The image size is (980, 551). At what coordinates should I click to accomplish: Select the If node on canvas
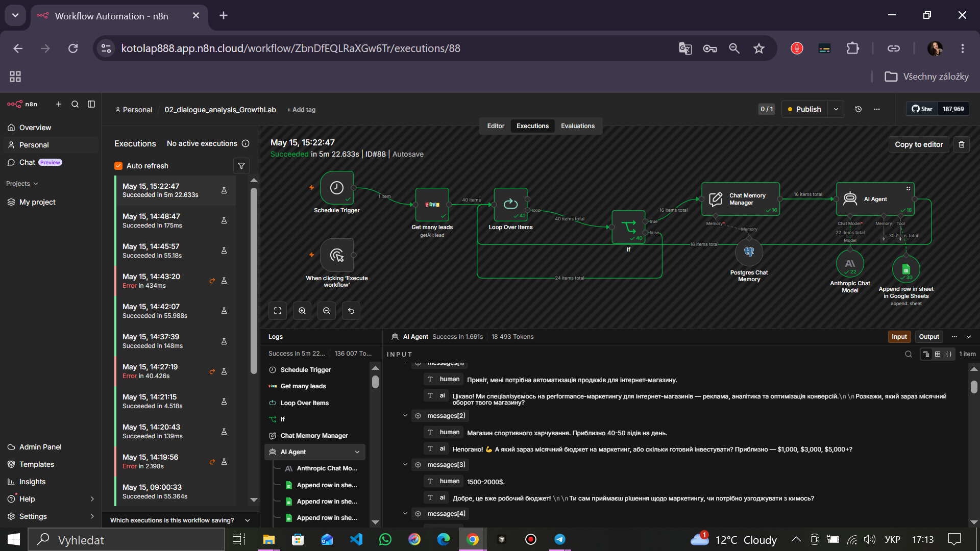pos(628,227)
